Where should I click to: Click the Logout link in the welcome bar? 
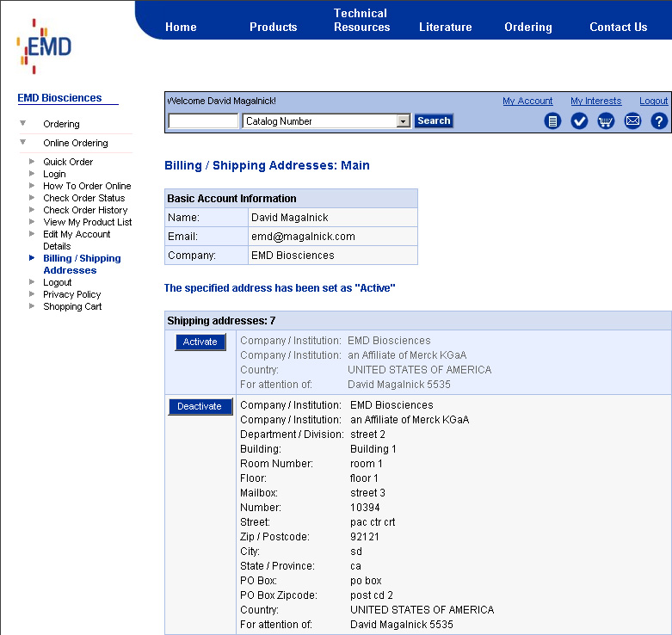coord(654,102)
